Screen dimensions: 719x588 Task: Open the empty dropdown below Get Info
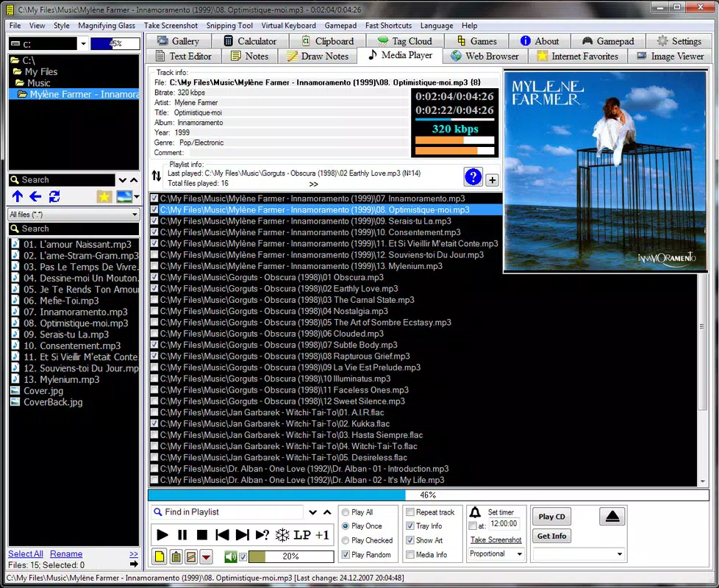point(620,554)
